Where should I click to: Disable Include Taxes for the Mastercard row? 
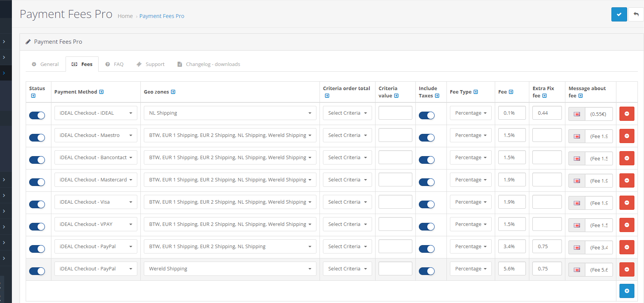coord(427,182)
